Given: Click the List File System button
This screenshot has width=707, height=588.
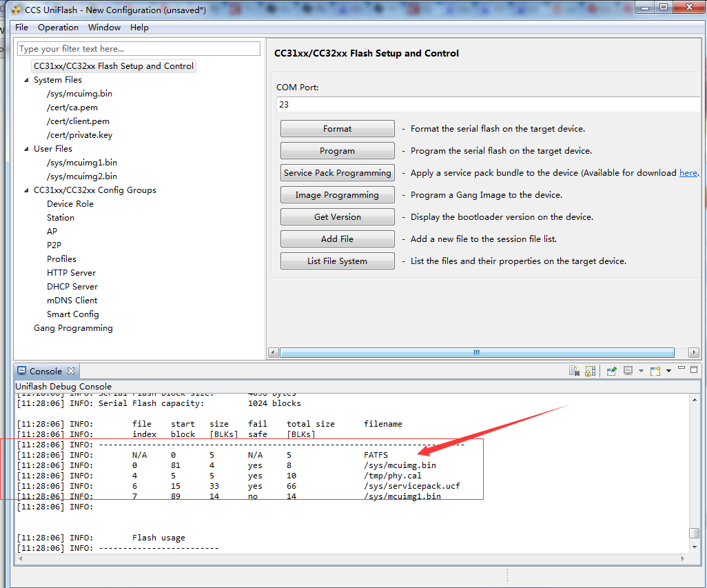Looking at the screenshot, I should (x=337, y=261).
